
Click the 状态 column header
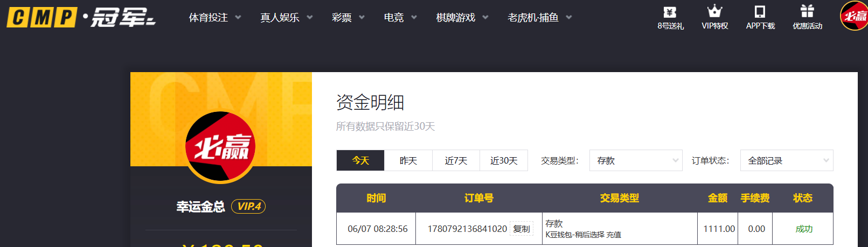click(803, 198)
